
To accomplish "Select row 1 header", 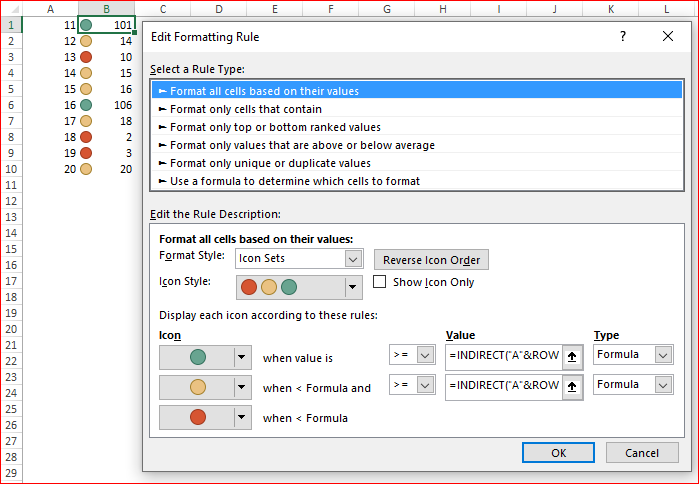I will (x=11, y=25).
